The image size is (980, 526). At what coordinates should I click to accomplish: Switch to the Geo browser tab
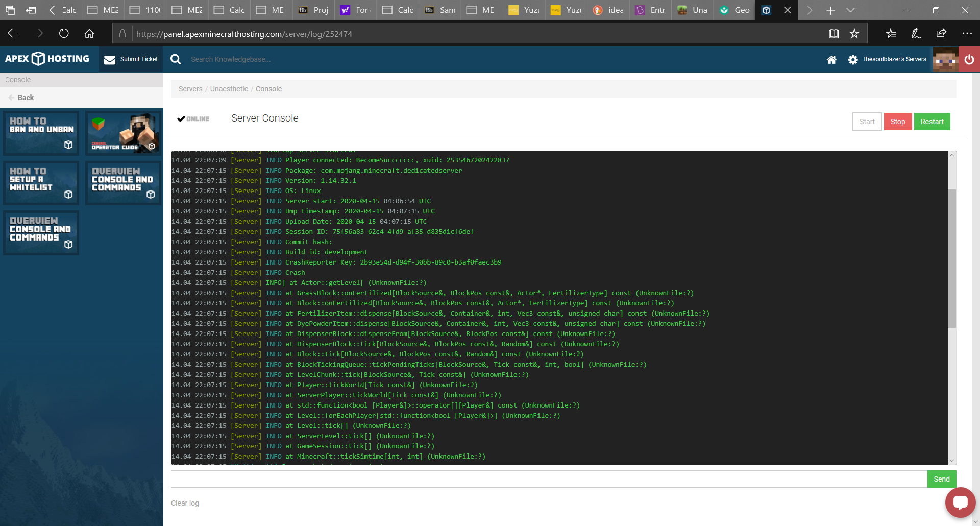coord(735,10)
